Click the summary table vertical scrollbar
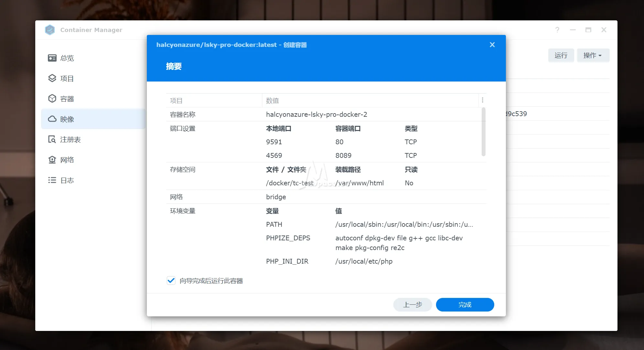 (x=483, y=132)
